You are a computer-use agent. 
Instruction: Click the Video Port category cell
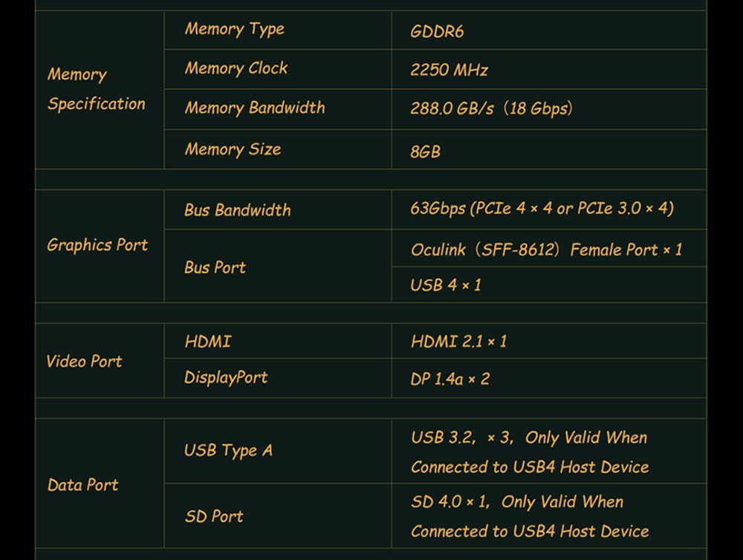pyautogui.click(x=84, y=362)
